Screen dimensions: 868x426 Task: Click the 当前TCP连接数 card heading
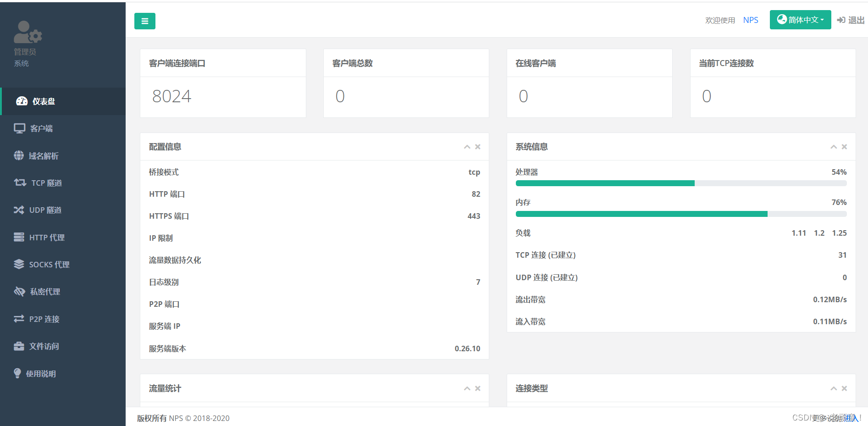tap(726, 63)
